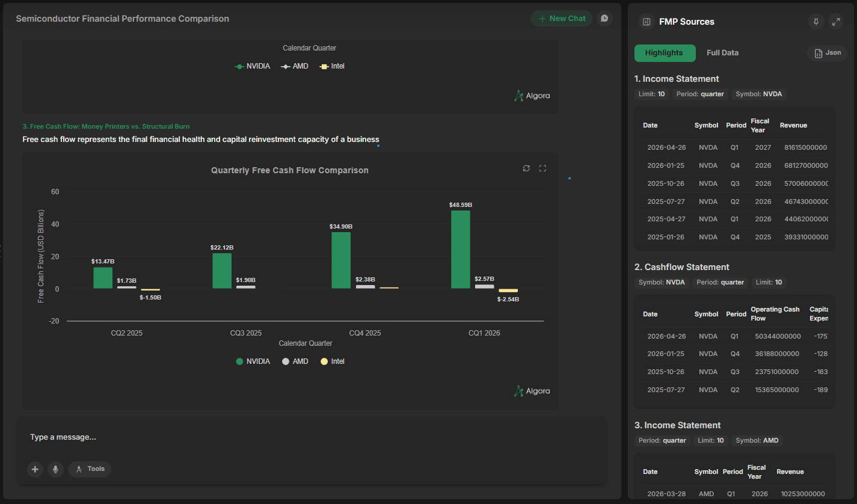
Task: Click the date cell 2025-01-26
Action: 666,237
